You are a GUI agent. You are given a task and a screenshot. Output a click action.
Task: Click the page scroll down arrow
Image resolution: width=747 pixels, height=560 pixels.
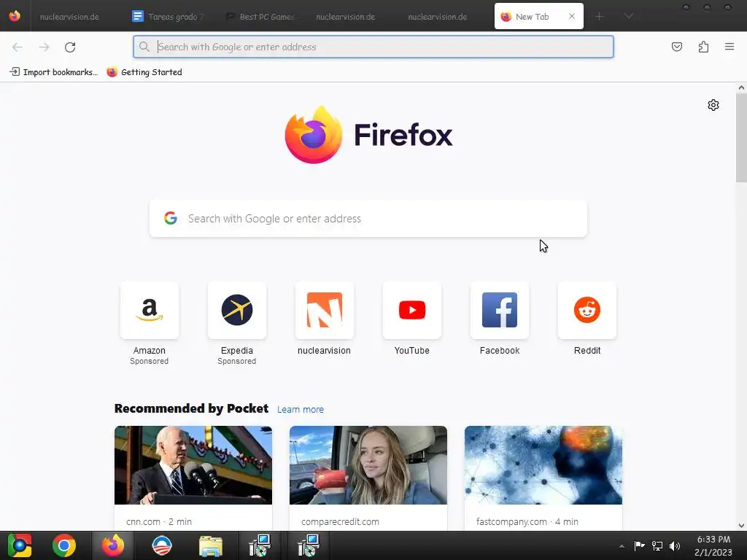click(741, 526)
